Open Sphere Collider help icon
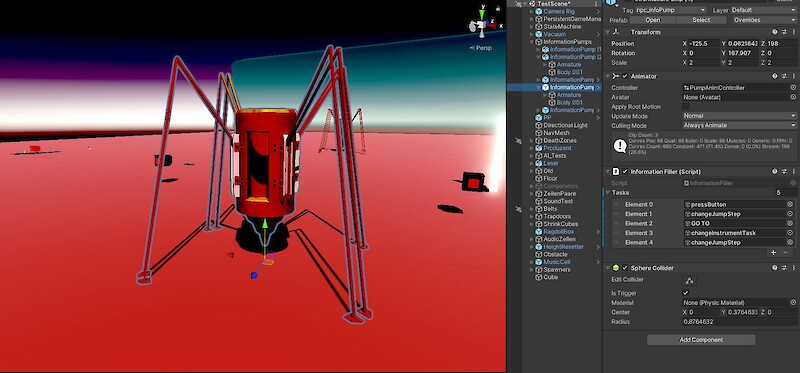This screenshot has width=800, height=373. pyautogui.click(x=774, y=267)
